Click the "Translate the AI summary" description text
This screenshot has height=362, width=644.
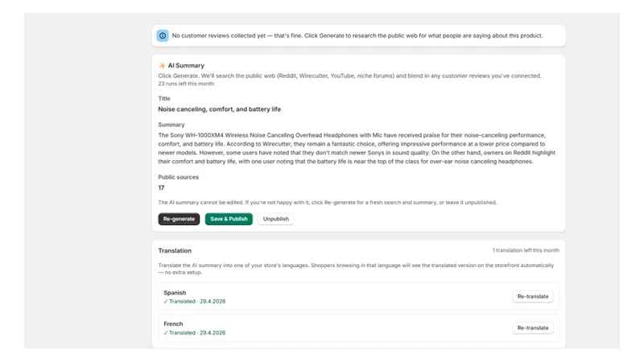pyautogui.click(x=356, y=269)
